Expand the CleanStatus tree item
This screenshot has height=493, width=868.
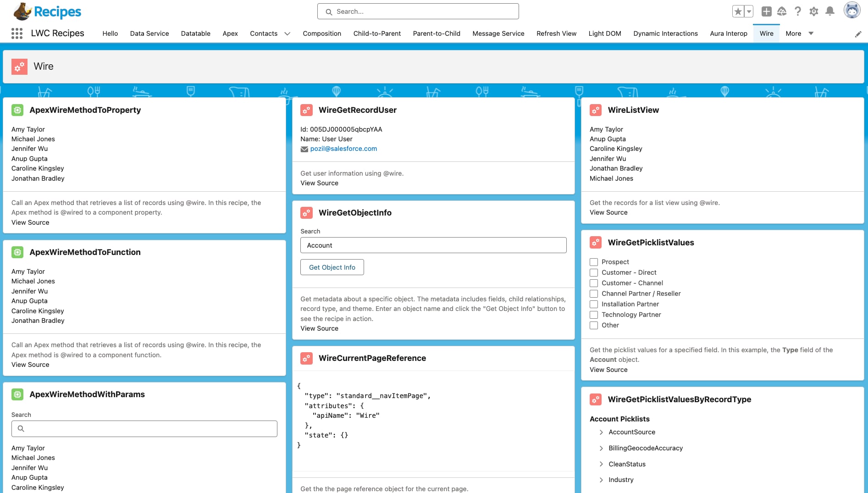[x=601, y=464]
